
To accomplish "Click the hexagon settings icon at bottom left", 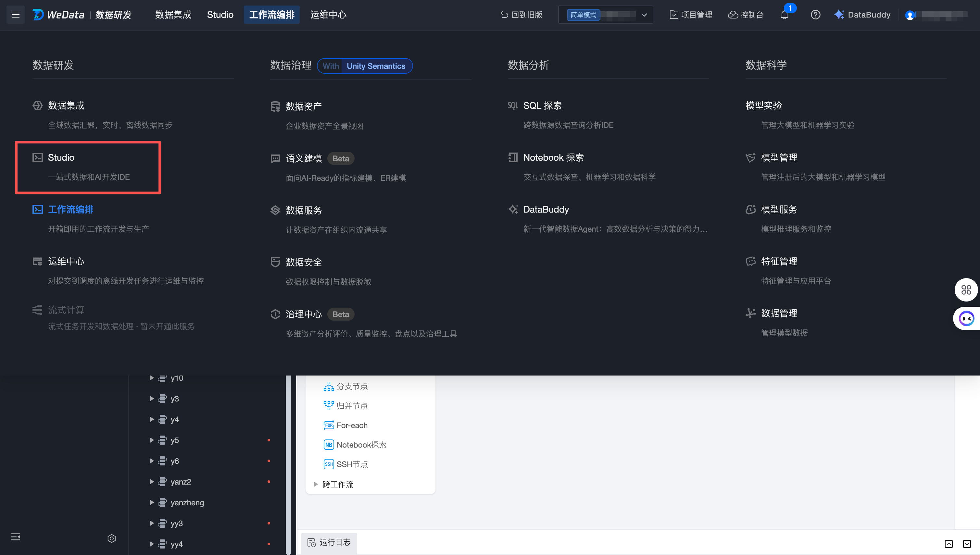I will tap(111, 538).
